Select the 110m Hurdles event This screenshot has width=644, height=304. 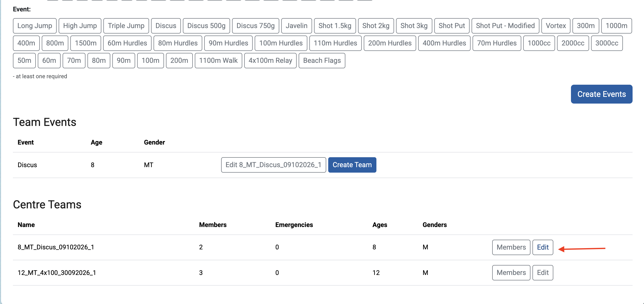tap(335, 43)
